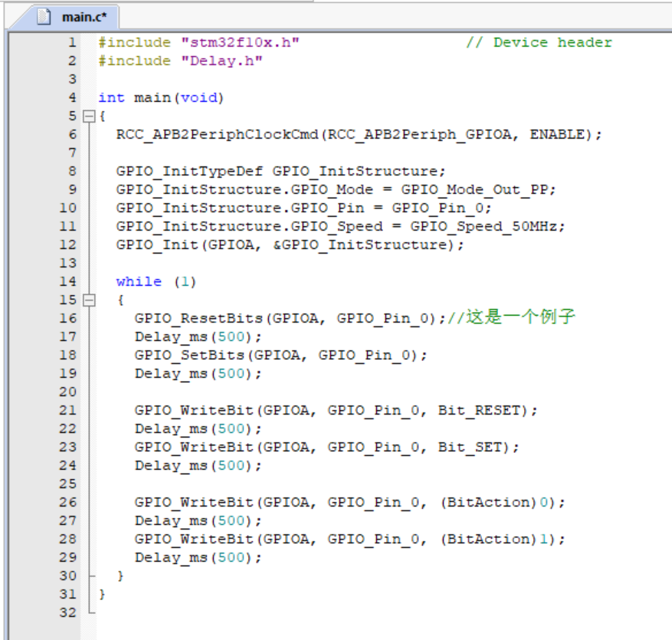This screenshot has height=640, width=672.
Task: Click Bit_RESET argument on line 21
Action: 479,411
